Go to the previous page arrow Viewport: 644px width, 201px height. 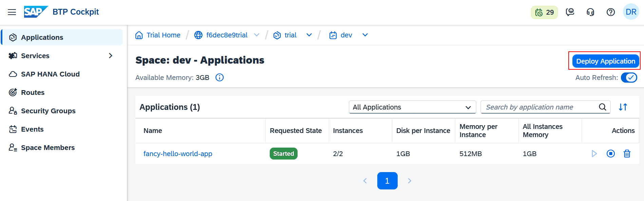365,181
